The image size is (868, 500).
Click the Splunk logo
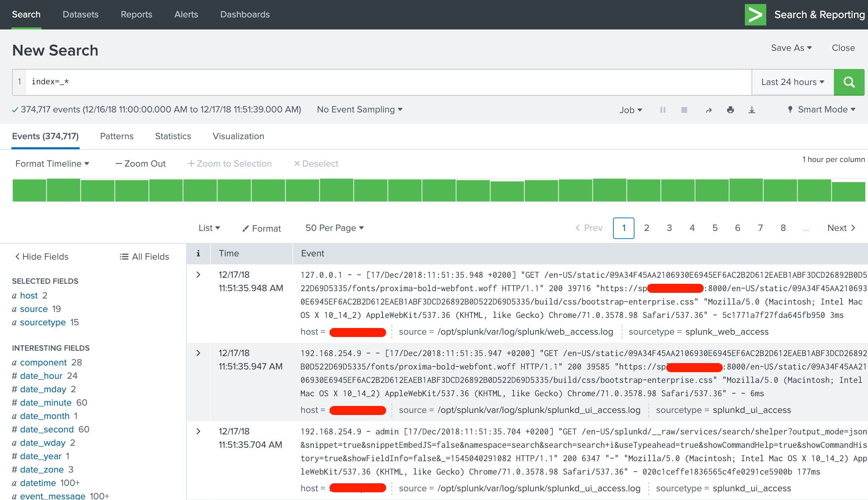(755, 14)
